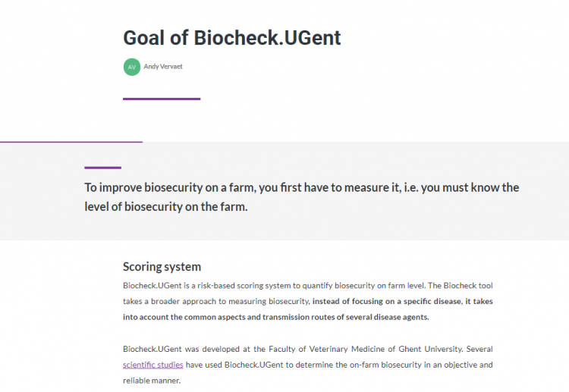
Task: Click the purple divider below the author
Action: (x=162, y=99)
